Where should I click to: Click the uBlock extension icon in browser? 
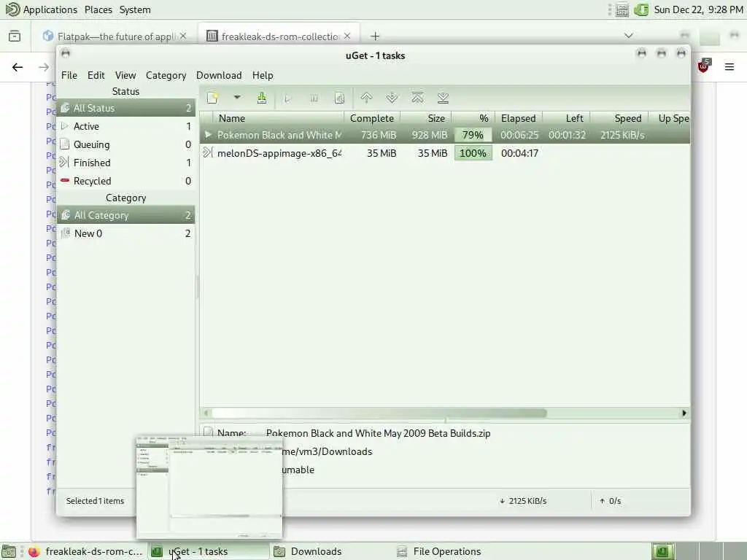[x=704, y=66]
